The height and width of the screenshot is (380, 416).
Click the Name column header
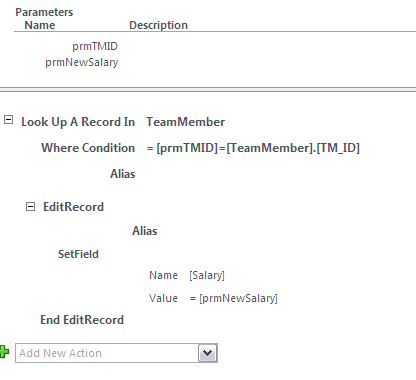click(x=40, y=25)
